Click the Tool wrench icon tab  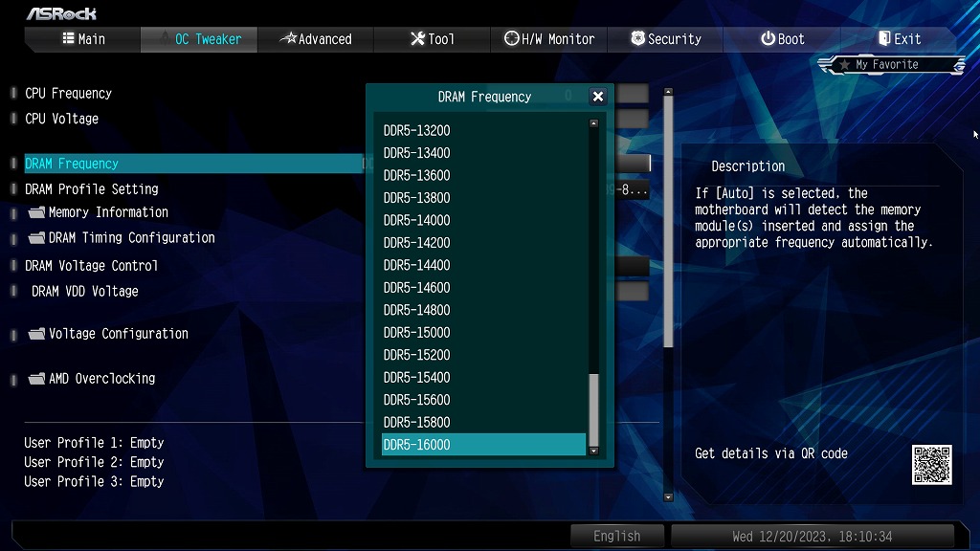point(417,38)
